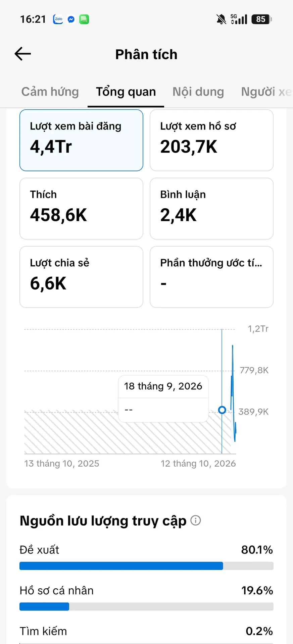Screen dimensions: 293x644
Task: Tap the 5G signal strength icon
Action: pos(239,19)
